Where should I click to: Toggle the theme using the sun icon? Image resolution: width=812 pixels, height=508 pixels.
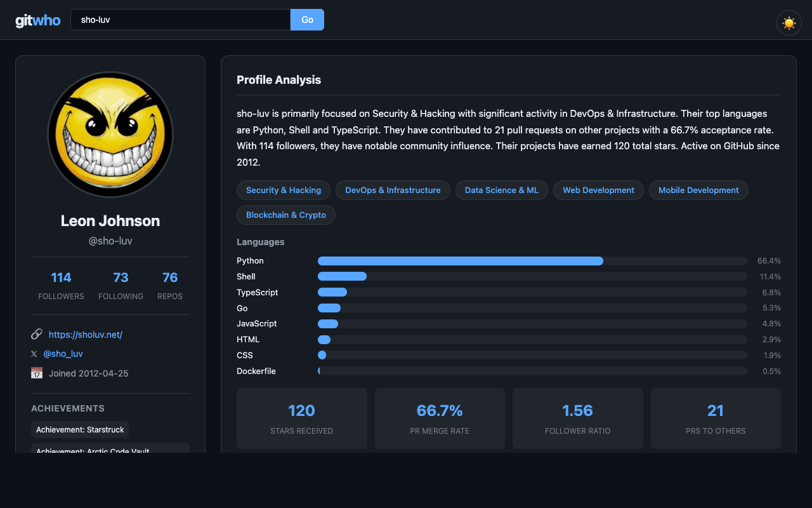pyautogui.click(x=789, y=22)
